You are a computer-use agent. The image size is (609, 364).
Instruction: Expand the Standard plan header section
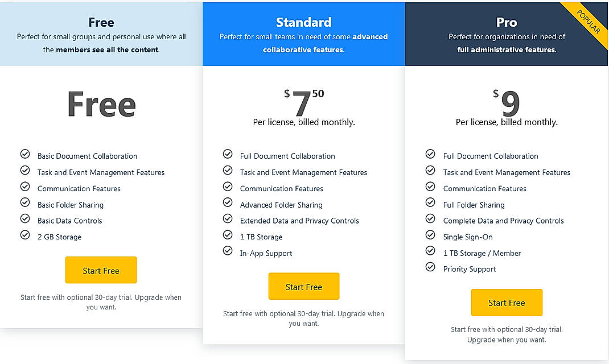[x=304, y=33]
